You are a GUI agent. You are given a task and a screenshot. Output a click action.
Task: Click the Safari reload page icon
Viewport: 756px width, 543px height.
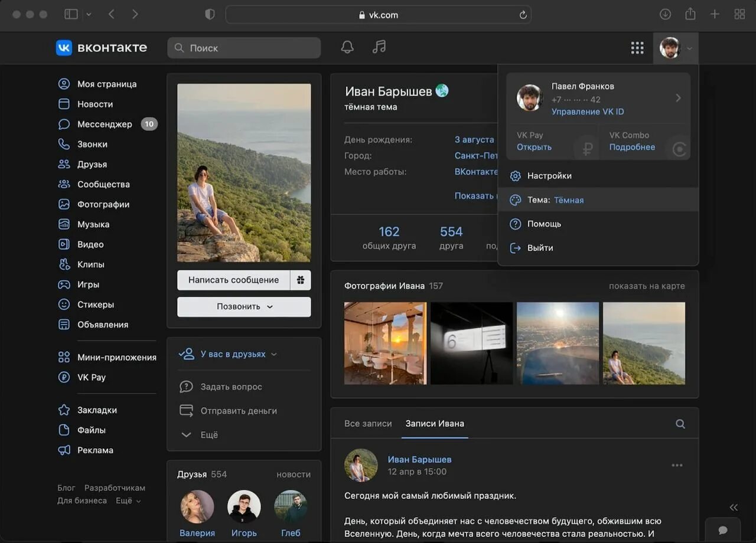point(523,15)
